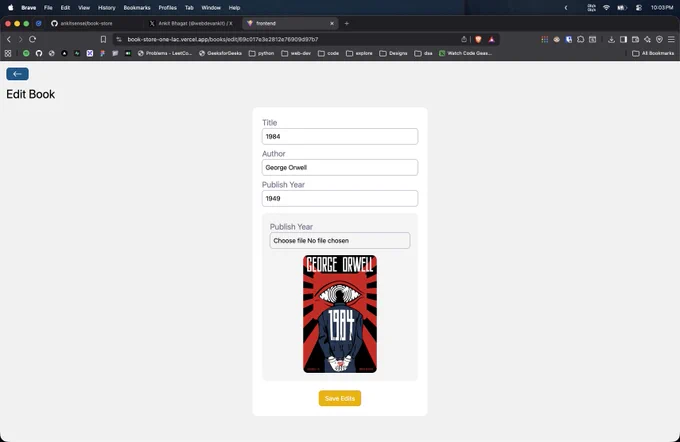This screenshot has width=680, height=442.
Task: Open the Bookmarks menu in the menu bar
Action: (137, 7)
